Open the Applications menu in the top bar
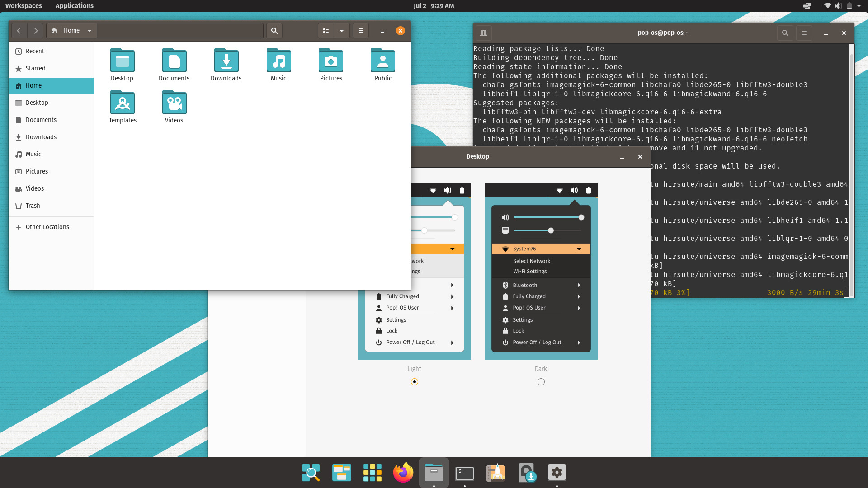Viewport: 868px width, 488px height. [x=74, y=6]
